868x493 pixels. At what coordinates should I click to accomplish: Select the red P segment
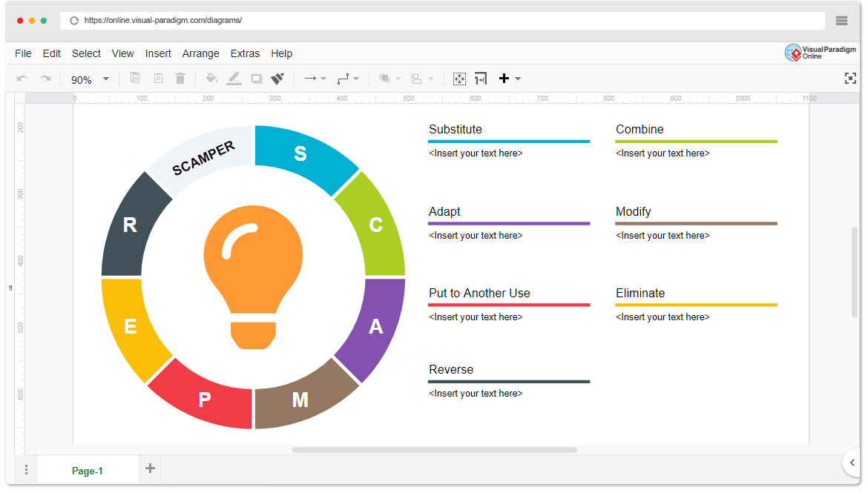[x=205, y=400]
